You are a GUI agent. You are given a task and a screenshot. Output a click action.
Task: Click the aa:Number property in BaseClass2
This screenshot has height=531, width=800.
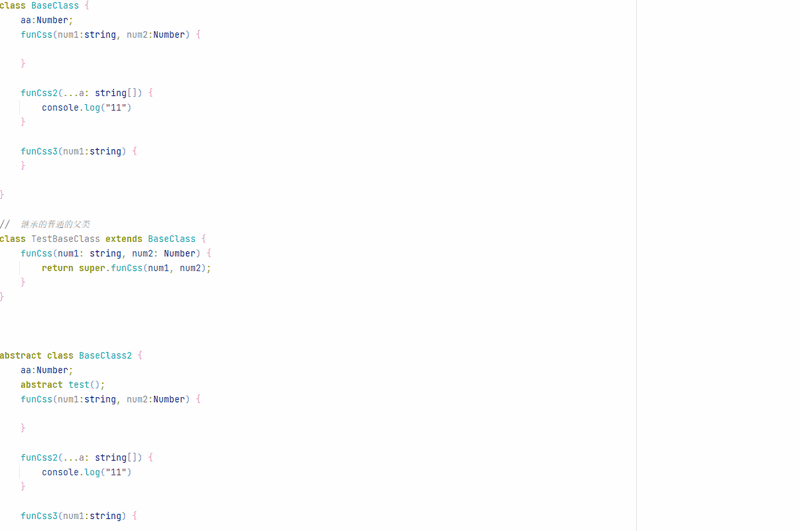pyautogui.click(x=46, y=370)
